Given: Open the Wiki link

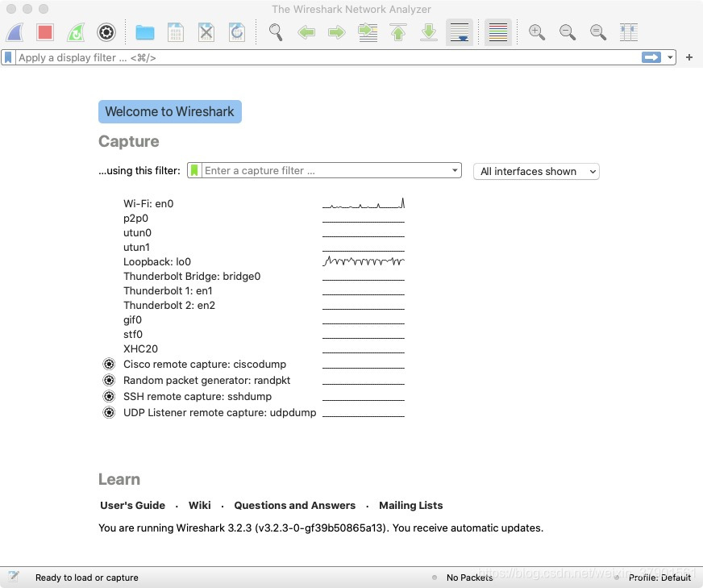Looking at the screenshot, I should click(199, 506).
